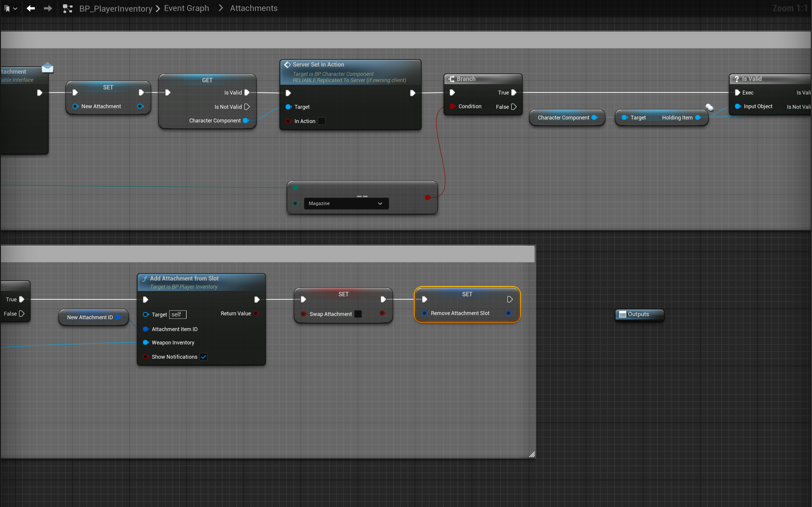Uncheck Show Notifications on Add Attachment from Slot
812x507 pixels.
(x=203, y=357)
